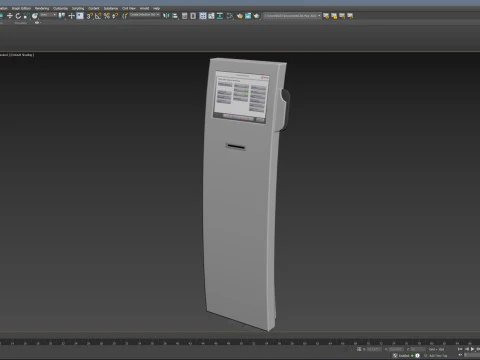Open the reference coordinate system dropdown
Image resolution: width=480 pixels, height=360 pixels.
click(48, 15)
